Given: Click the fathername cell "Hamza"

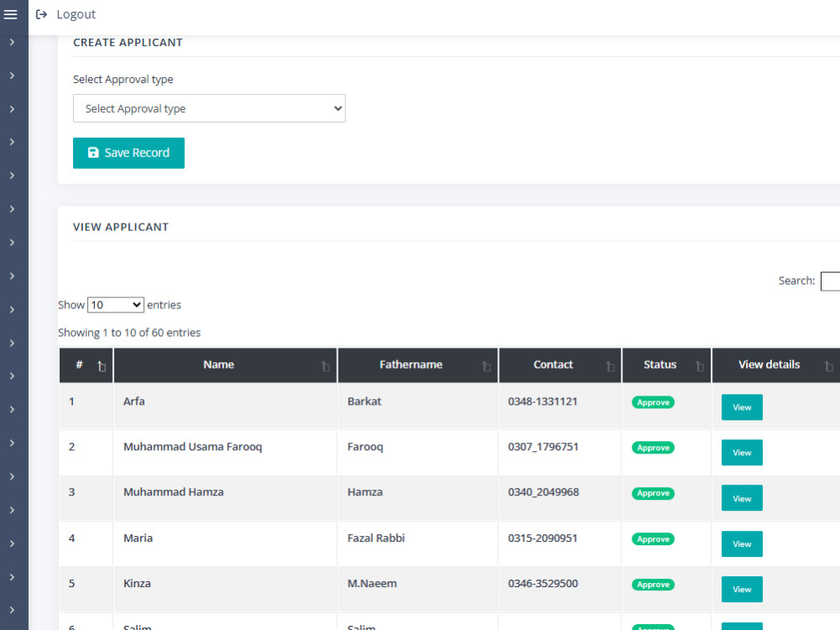Looking at the screenshot, I should (x=365, y=492).
